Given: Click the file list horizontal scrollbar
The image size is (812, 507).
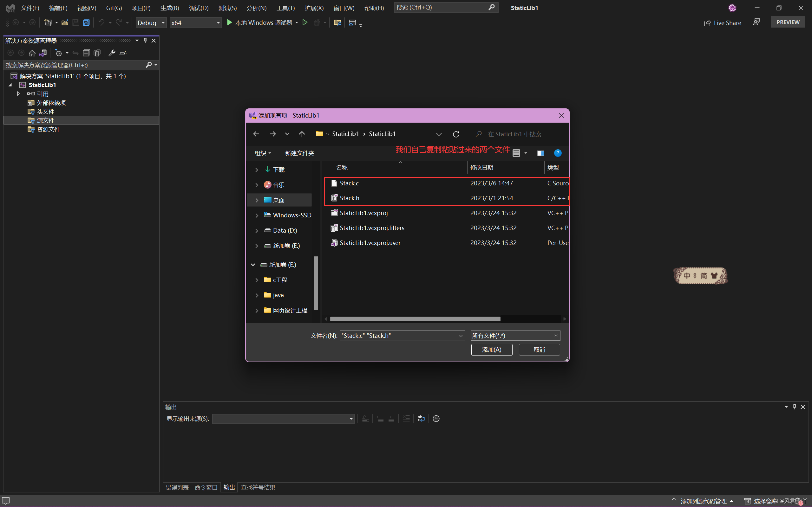Looking at the screenshot, I should 415,319.
